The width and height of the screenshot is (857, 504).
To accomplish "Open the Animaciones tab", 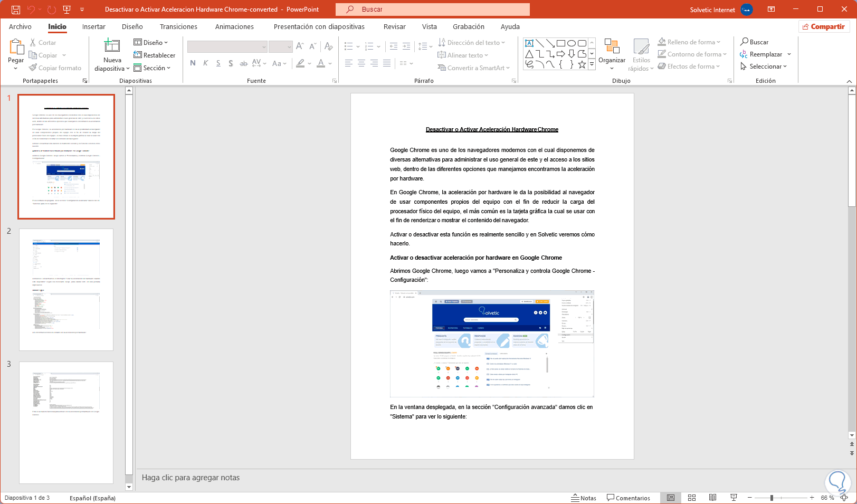I will tap(234, 26).
